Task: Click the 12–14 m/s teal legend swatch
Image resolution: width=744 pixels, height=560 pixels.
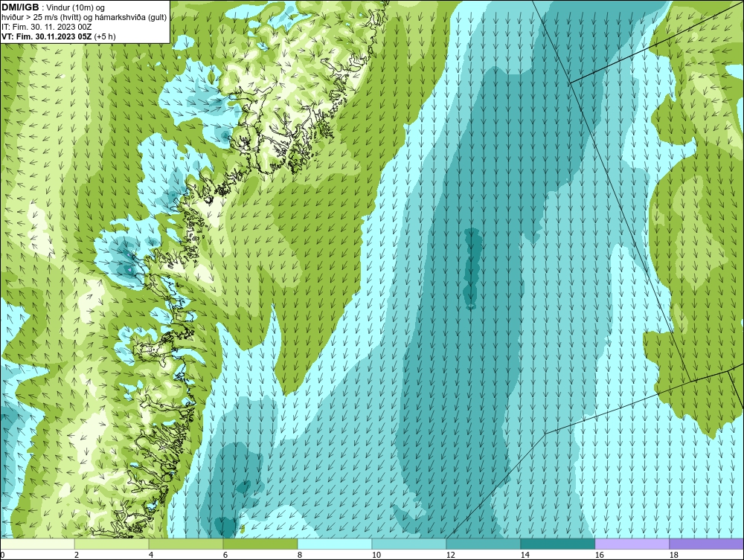Action: [x=483, y=544]
